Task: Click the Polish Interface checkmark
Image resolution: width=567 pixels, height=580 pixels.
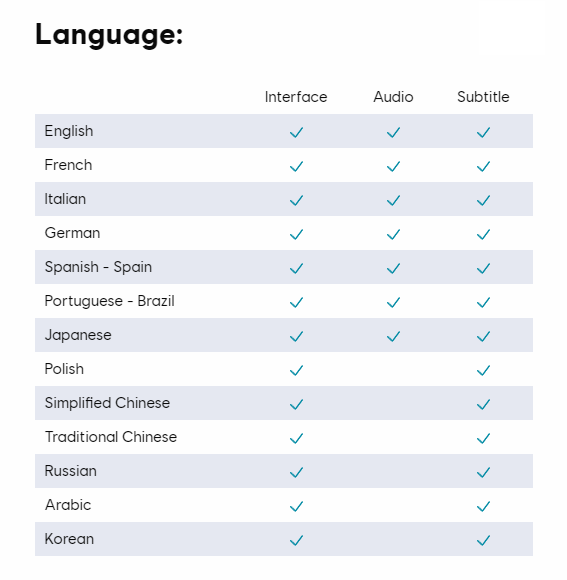Action: pyautogui.click(x=296, y=370)
